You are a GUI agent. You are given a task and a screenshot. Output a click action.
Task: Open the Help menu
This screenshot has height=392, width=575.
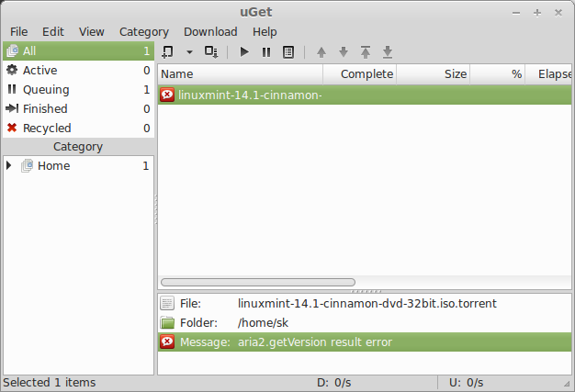point(265,32)
